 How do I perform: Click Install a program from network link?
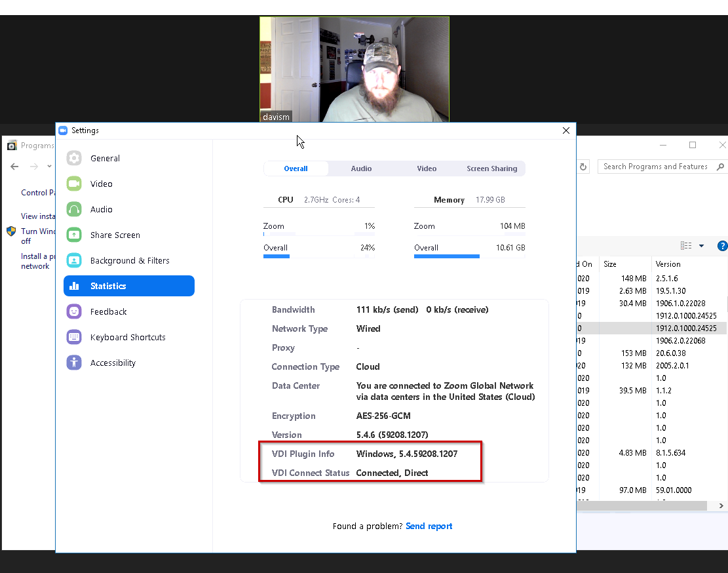(x=38, y=261)
